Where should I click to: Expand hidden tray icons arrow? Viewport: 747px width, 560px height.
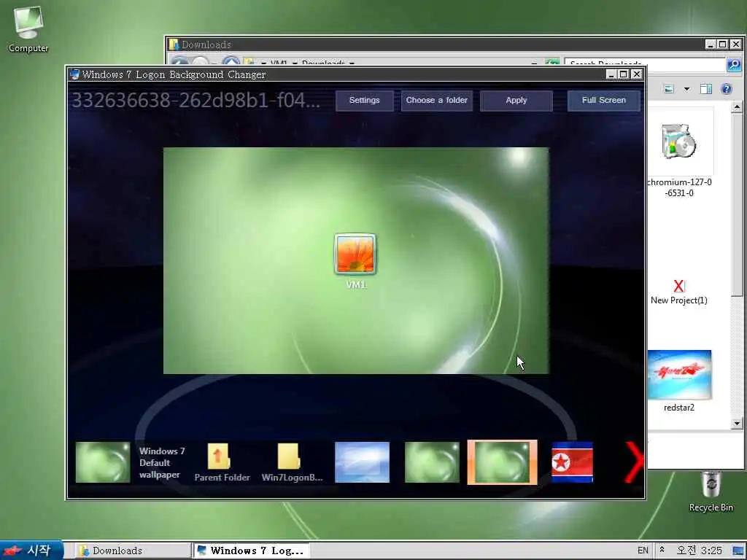tap(662, 550)
